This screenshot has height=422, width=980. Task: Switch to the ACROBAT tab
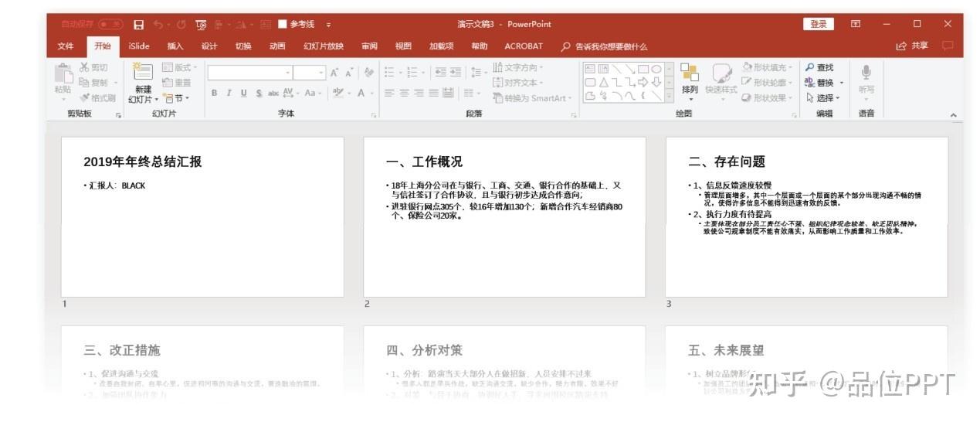point(524,46)
